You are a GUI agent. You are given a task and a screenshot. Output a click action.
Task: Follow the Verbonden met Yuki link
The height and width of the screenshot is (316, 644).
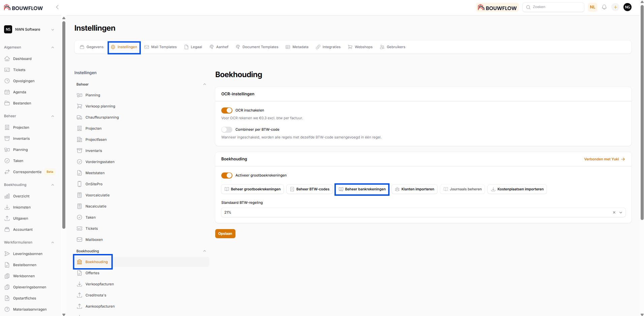coord(604,159)
